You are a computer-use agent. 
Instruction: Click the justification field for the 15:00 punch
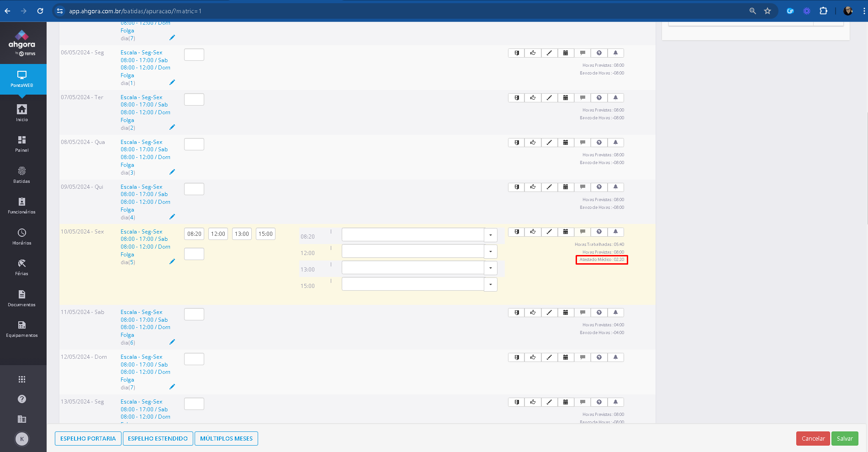point(413,284)
